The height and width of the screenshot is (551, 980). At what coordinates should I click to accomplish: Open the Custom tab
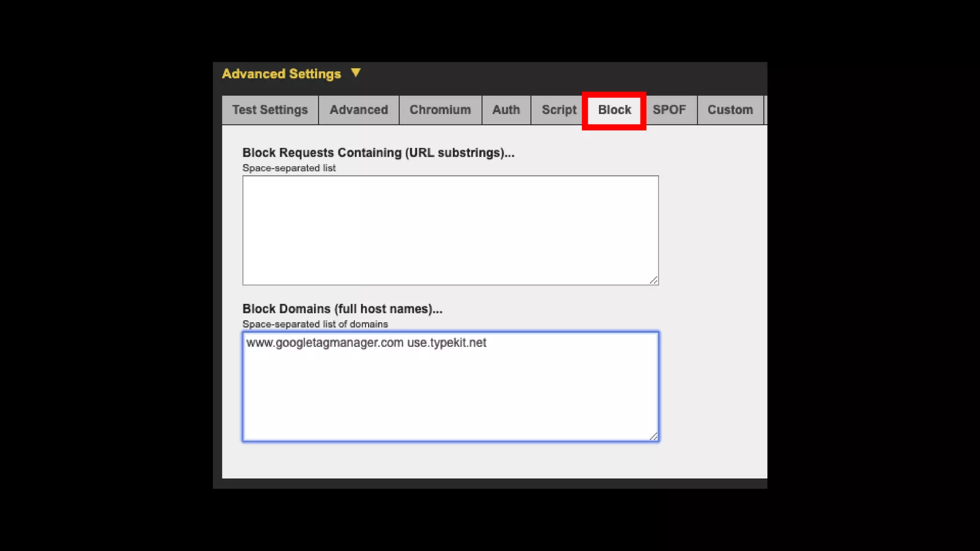[x=730, y=110]
